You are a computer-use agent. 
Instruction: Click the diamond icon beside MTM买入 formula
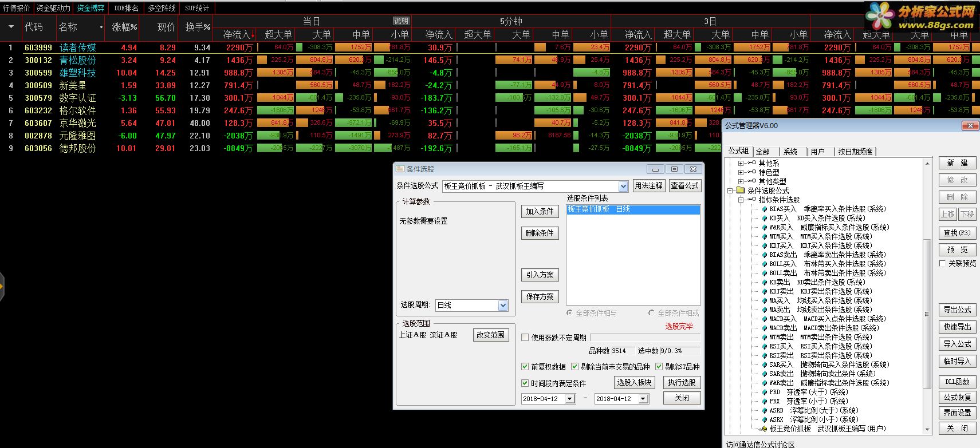tap(764, 237)
